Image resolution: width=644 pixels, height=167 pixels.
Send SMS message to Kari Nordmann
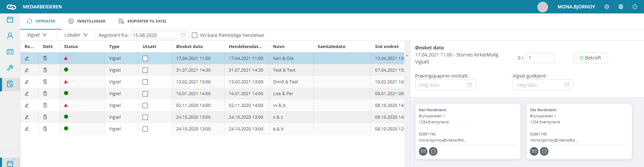click(x=433, y=152)
